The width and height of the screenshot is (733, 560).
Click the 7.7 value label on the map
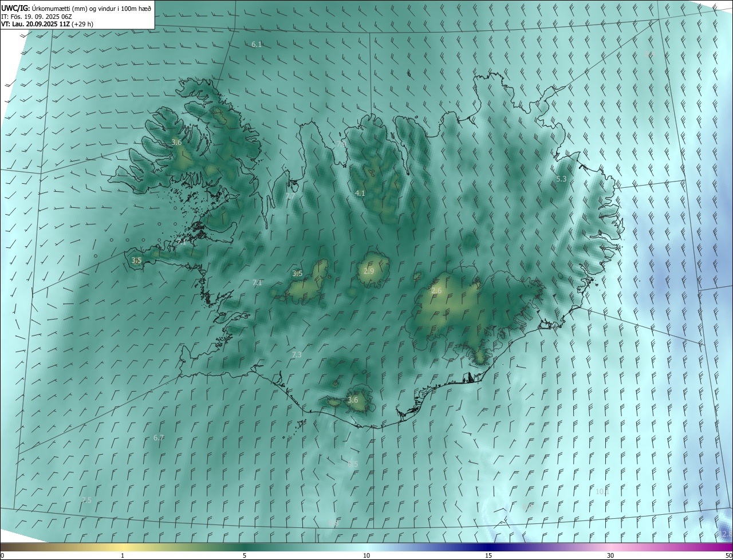pyautogui.click(x=290, y=196)
